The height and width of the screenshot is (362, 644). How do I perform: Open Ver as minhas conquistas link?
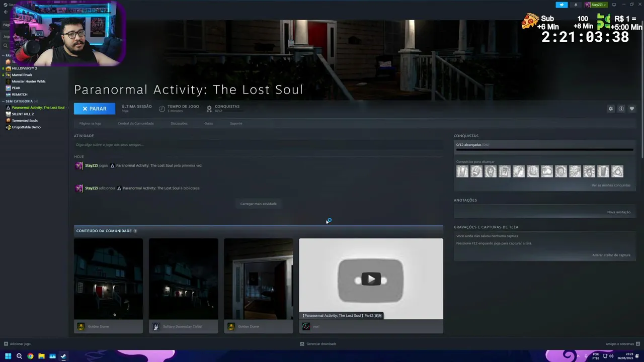click(x=611, y=185)
